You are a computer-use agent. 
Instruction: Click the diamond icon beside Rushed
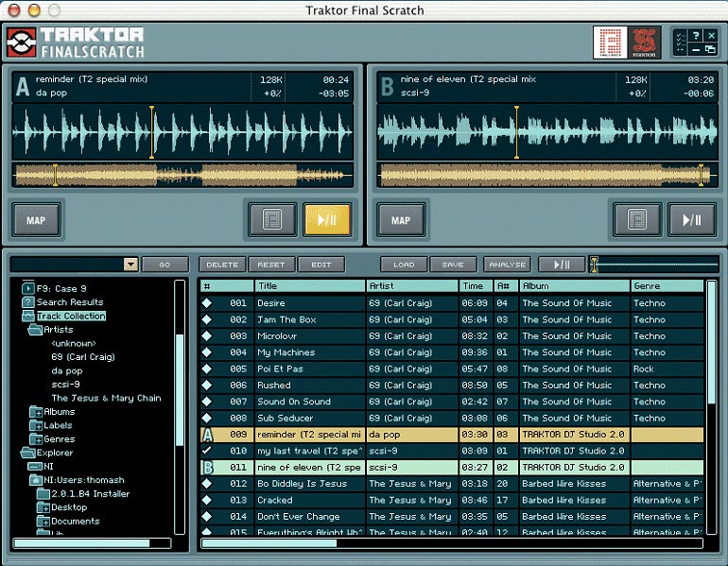coord(207,386)
